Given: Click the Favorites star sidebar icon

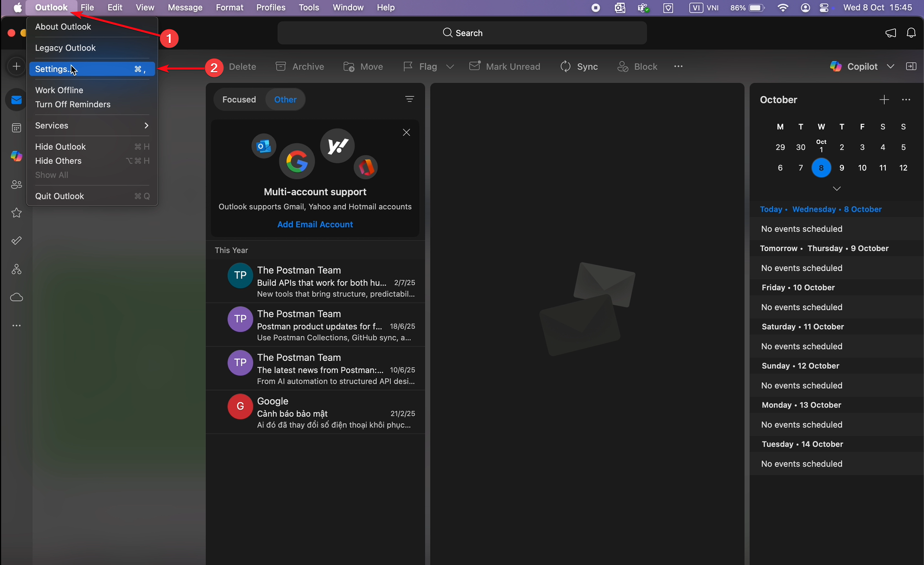Looking at the screenshot, I should click(17, 213).
